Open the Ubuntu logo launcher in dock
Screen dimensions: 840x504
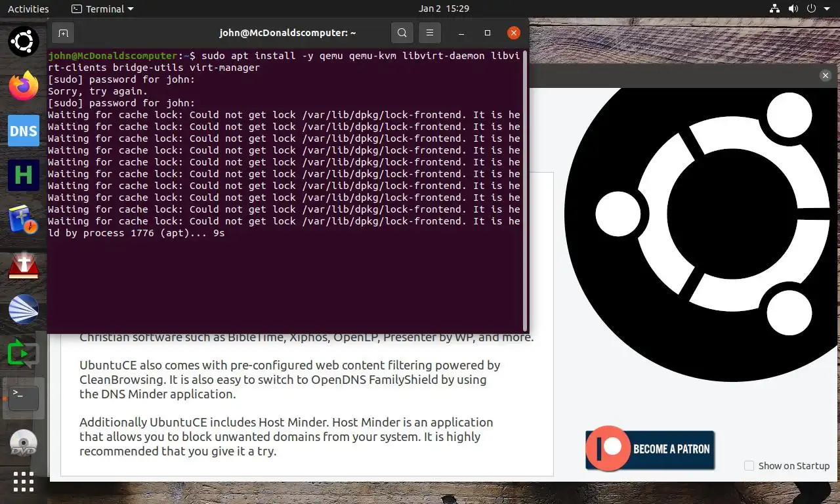(x=23, y=42)
